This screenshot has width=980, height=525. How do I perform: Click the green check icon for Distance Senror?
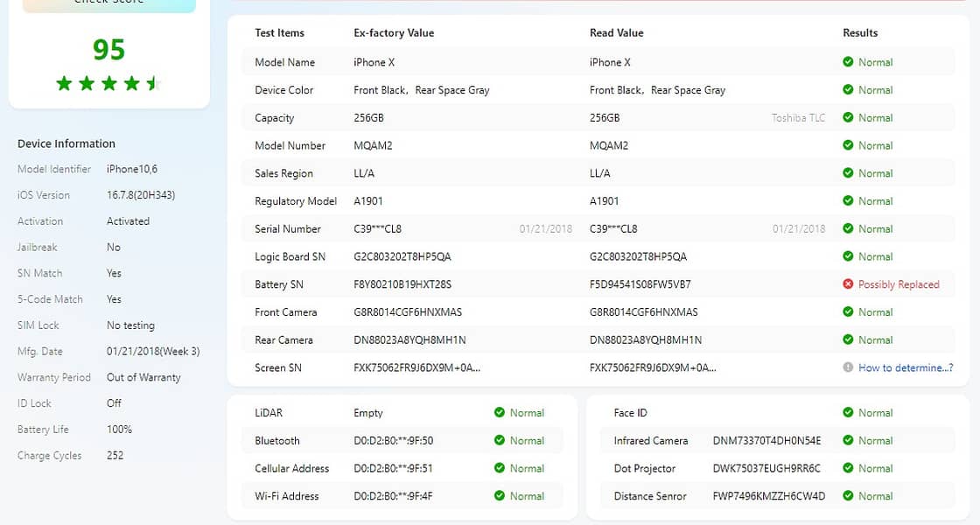[848, 495]
